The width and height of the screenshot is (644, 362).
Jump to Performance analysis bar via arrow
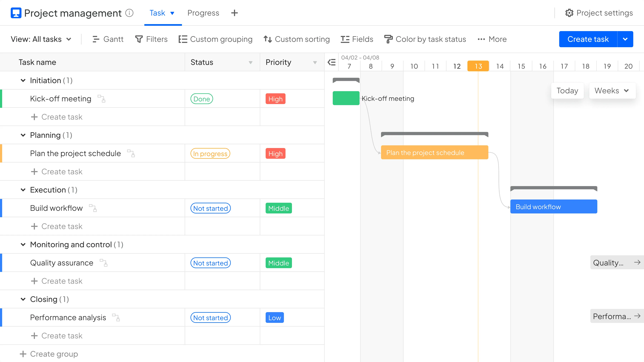637,316
